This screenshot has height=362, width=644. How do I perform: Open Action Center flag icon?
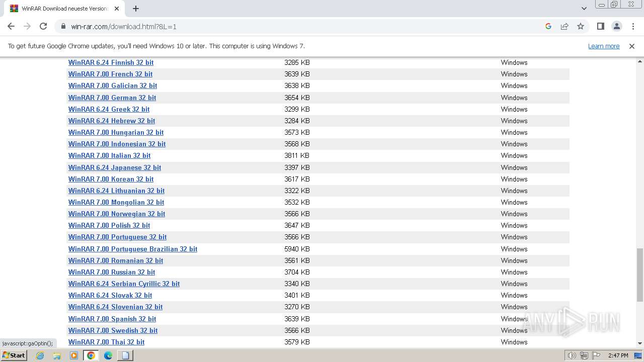(x=596, y=355)
